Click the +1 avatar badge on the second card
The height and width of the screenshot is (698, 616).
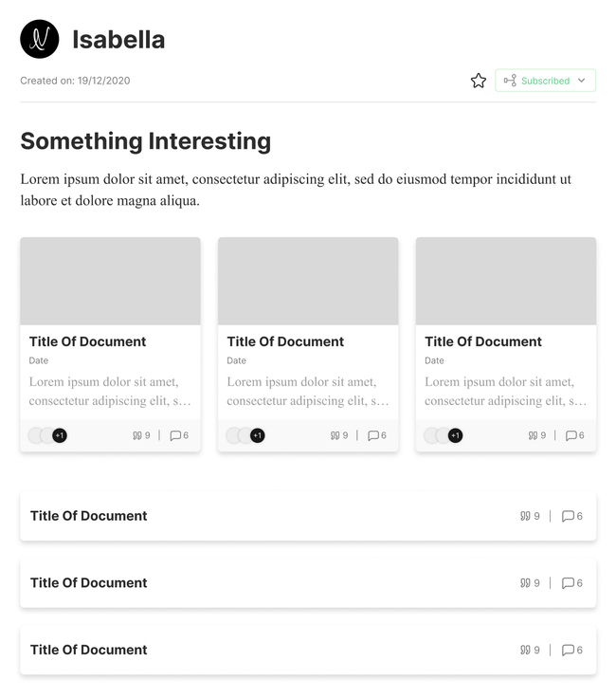(258, 435)
